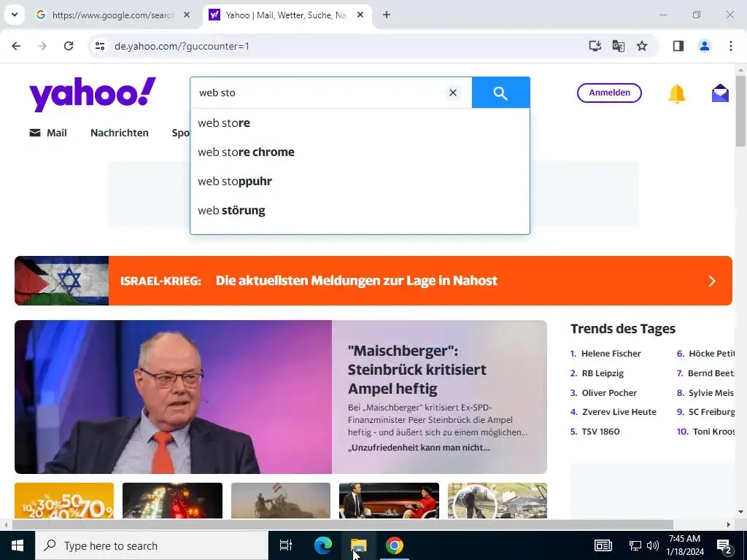Choose the 'web störung' suggestion
The height and width of the screenshot is (560, 747).
click(x=360, y=211)
